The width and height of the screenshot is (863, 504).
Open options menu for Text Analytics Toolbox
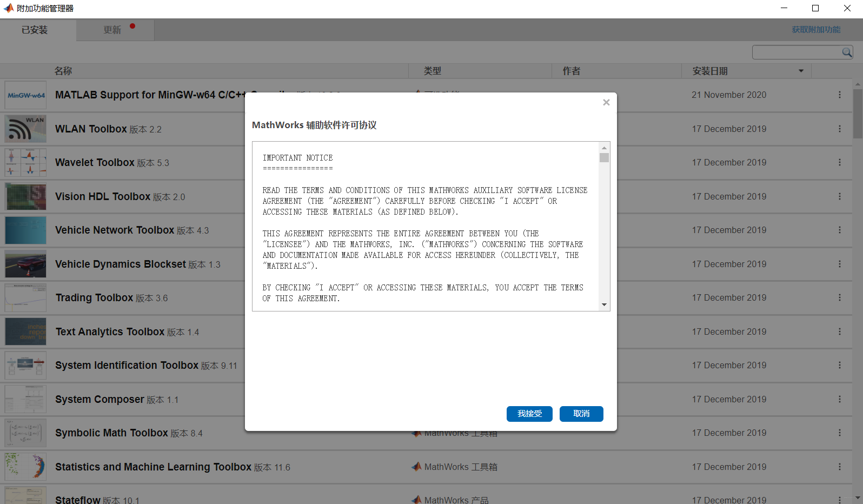click(840, 331)
